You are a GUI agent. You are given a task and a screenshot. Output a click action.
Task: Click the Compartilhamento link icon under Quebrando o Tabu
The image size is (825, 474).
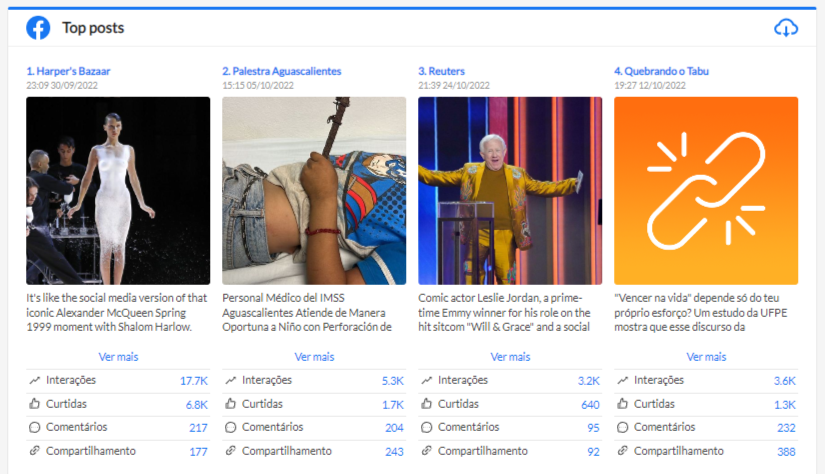622,451
